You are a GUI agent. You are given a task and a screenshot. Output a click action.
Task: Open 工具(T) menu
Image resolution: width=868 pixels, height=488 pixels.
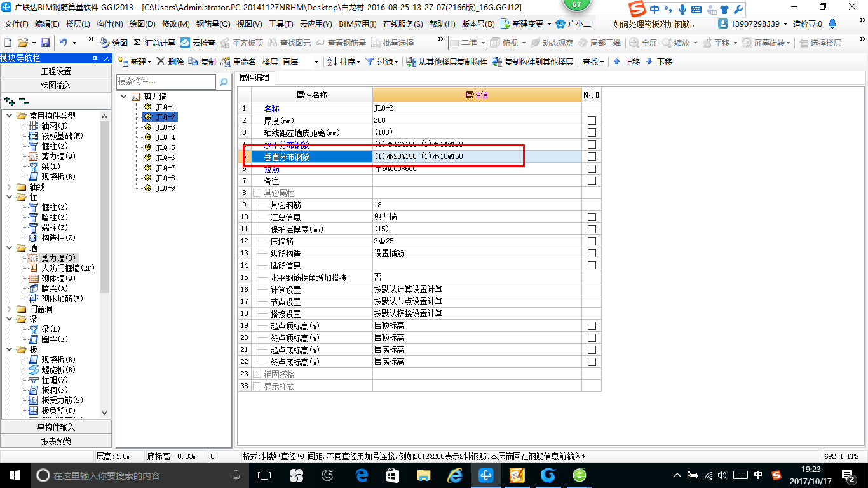click(x=281, y=24)
